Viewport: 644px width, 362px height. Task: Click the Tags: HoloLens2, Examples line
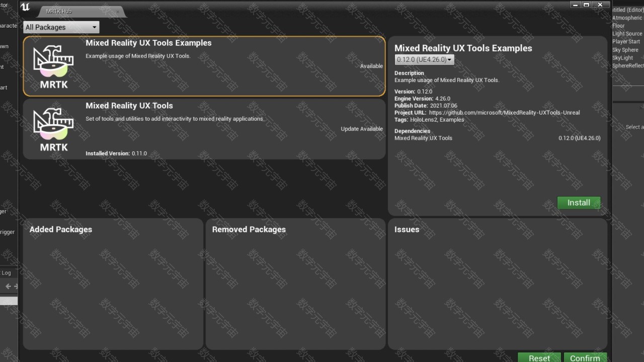coord(429,120)
